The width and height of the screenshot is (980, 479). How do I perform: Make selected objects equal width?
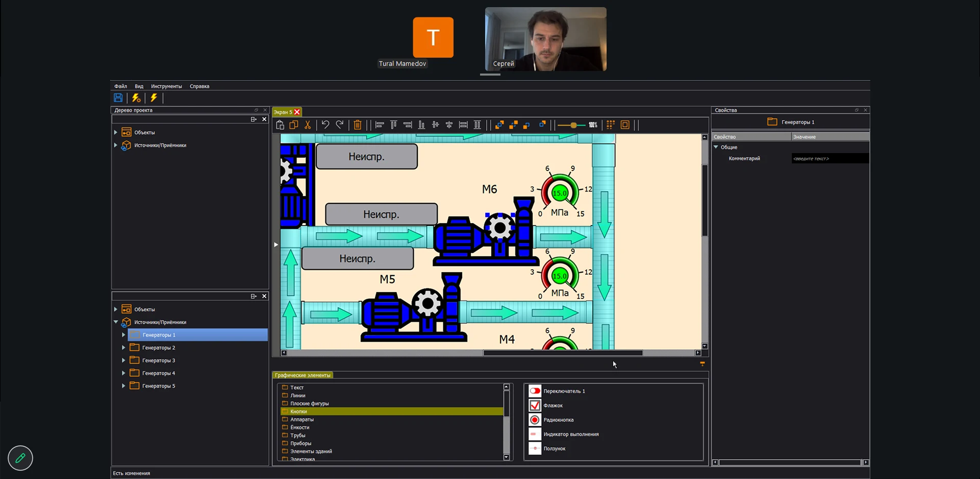click(x=463, y=125)
